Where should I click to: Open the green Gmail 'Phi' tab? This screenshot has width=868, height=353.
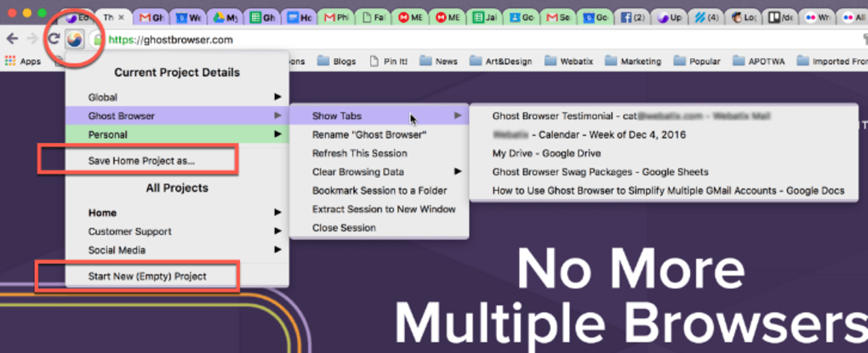[x=337, y=18]
